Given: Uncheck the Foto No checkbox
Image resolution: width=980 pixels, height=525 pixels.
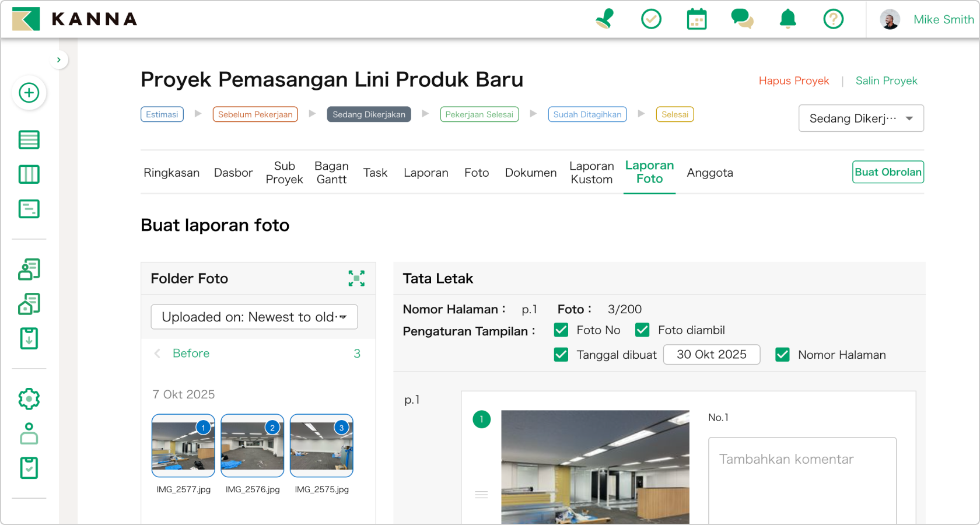Looking at the screenshot, I should [x=561, y=330].
